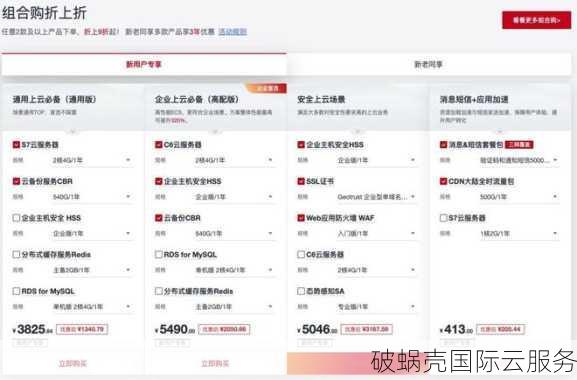Open spec dropdown under SSL证书
This screenshot has width=577, height=380.
point(376,197)
